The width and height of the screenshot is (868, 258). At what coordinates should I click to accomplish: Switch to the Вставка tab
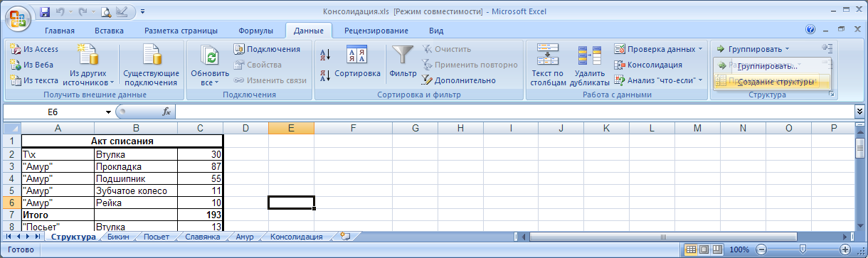110,31
